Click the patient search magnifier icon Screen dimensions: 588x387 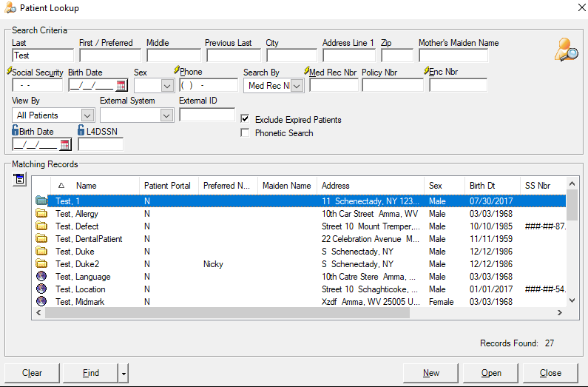tap(567, 50)
